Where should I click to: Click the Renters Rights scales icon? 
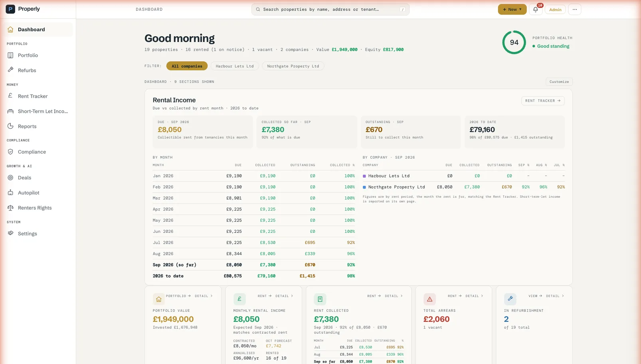[10, 208]
